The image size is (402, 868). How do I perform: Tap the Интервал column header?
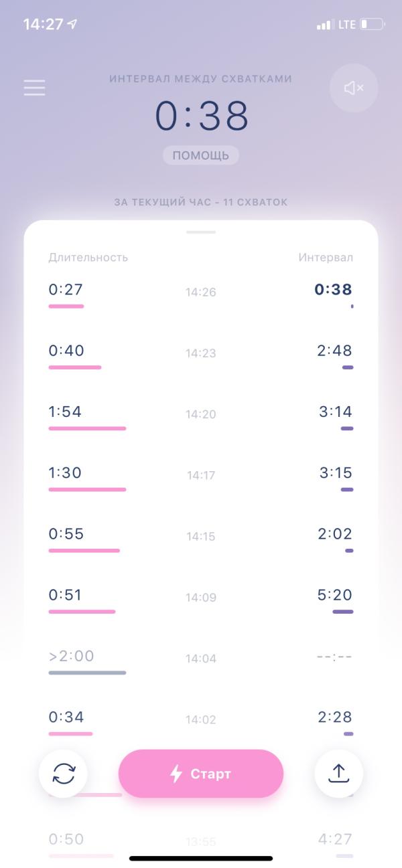point(326,258)
